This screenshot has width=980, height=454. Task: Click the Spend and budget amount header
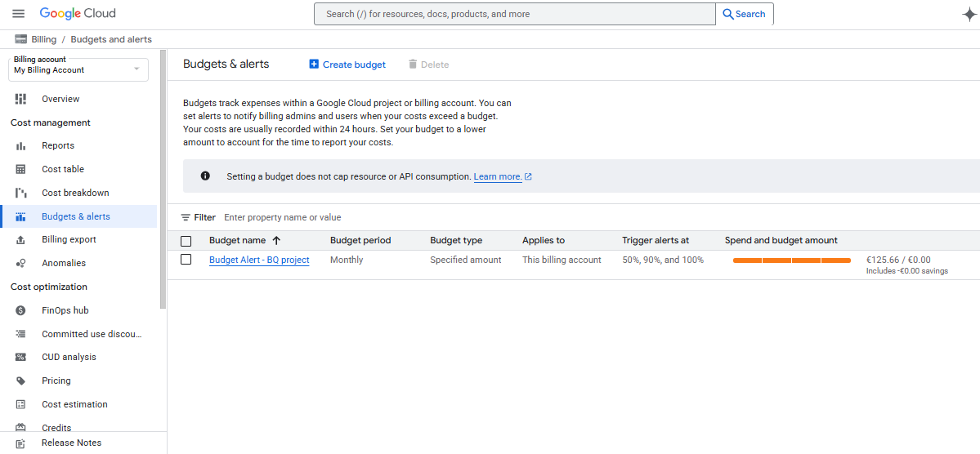(x=781, y=240)
